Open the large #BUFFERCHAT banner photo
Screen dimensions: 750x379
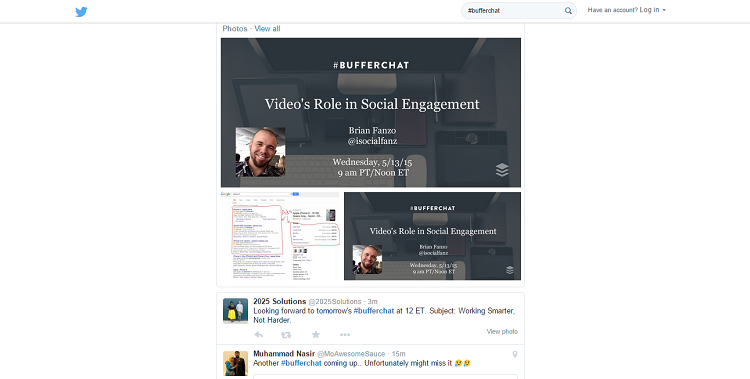(371, 112)
